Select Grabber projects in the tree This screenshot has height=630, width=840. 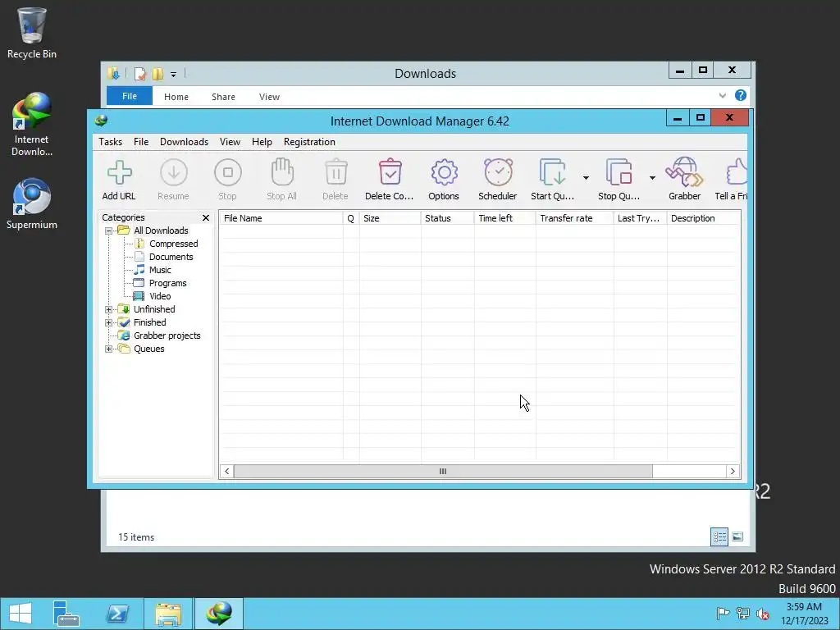167,336
